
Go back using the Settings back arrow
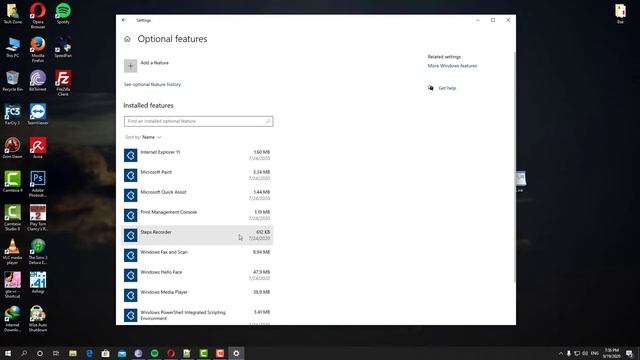124,20
